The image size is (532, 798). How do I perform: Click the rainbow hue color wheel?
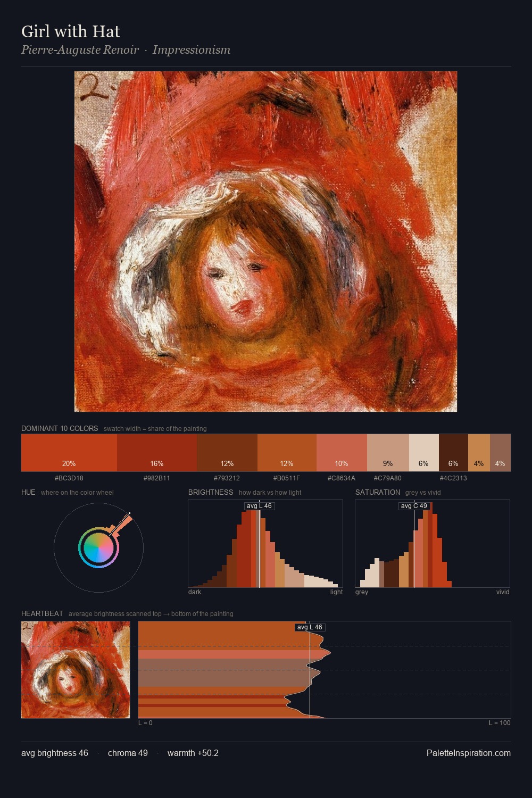coord(98,547)
